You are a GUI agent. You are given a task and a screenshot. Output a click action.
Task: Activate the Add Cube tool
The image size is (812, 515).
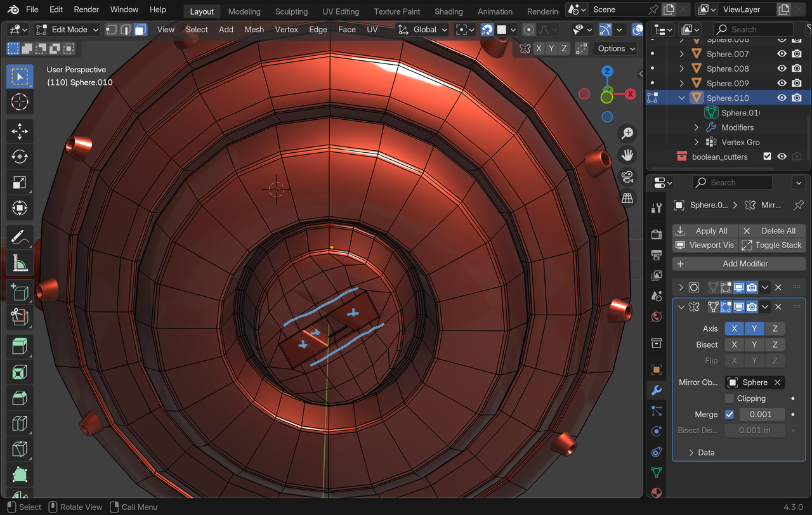[x=20, y=293]
